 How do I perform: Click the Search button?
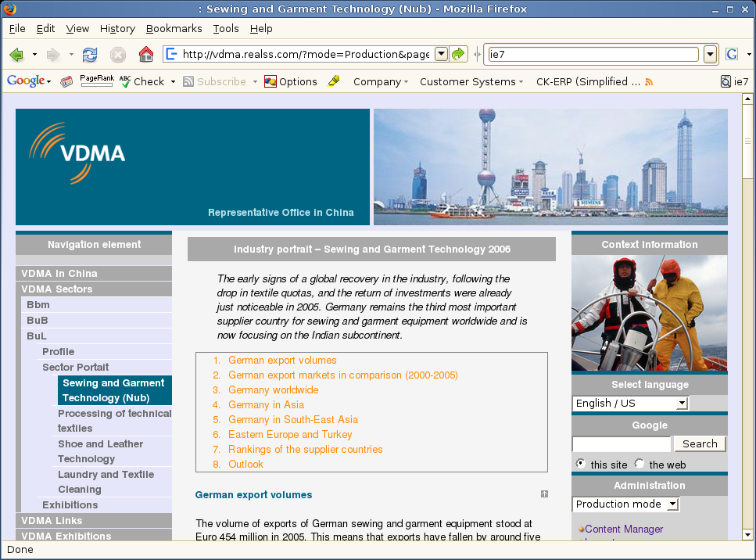[699, 443]
